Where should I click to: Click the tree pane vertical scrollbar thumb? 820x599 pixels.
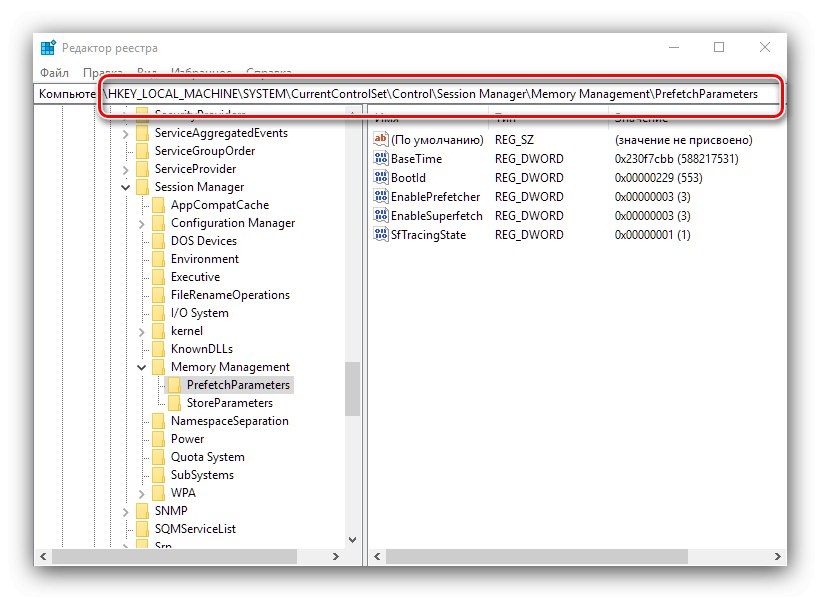coord(352,389)
